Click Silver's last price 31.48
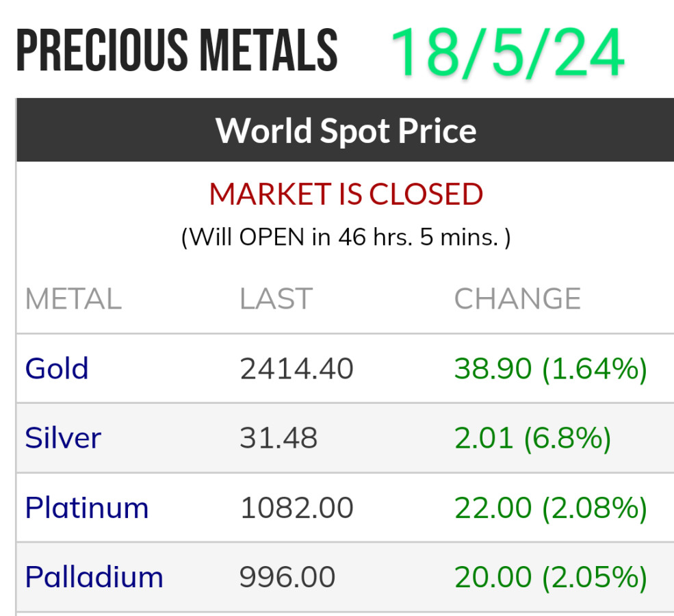The height and width of the screenshot is (616, 674). pyautogui.click(x=278, y=438)
